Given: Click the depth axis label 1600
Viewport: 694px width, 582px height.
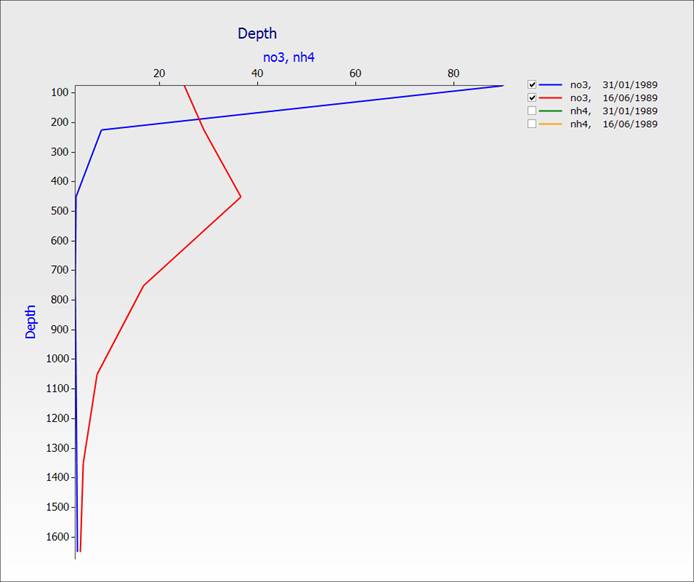Looking at the screenshot, I should [x=58, y=537].
